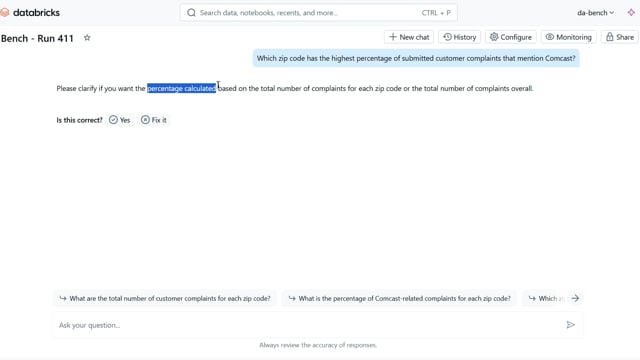The height and width of the screenshot is (360, 640).
Task: Open Configure settings
Action: tap(511, 37)
